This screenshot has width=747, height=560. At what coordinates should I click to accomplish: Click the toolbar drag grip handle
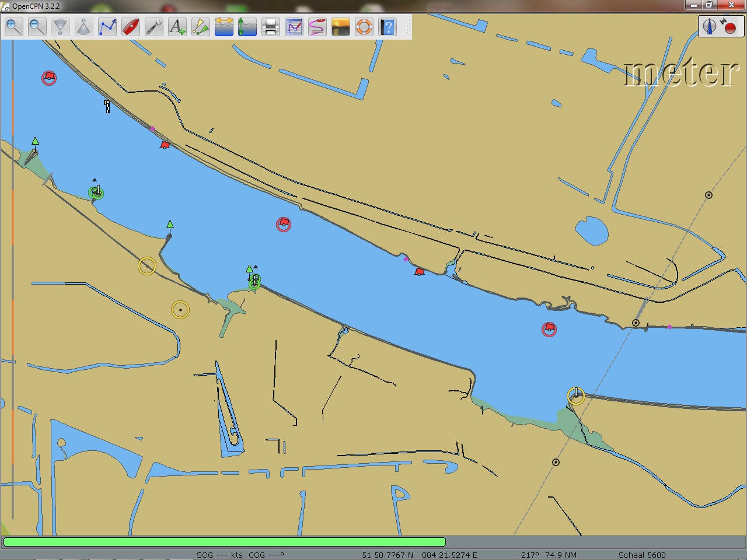[x=407, y=27]
